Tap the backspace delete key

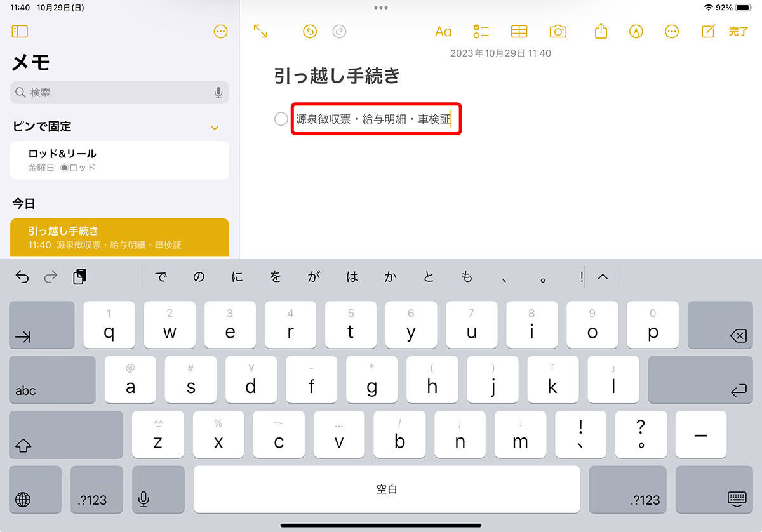coord(721,325)
